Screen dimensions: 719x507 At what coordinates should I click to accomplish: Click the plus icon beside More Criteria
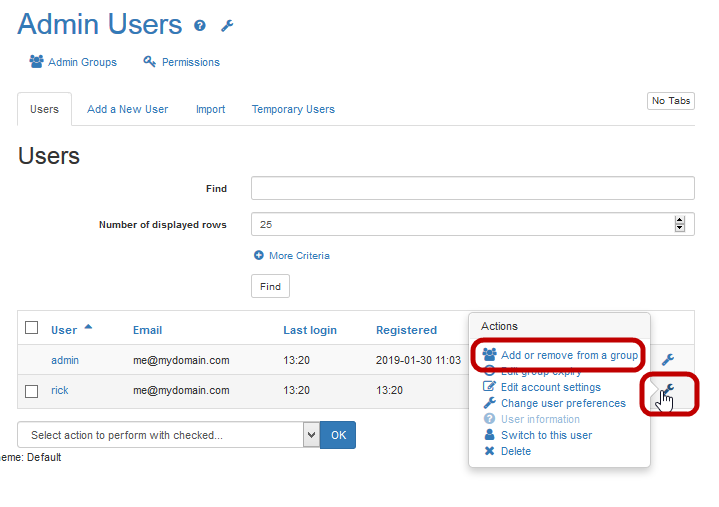[x=259, y=256]
